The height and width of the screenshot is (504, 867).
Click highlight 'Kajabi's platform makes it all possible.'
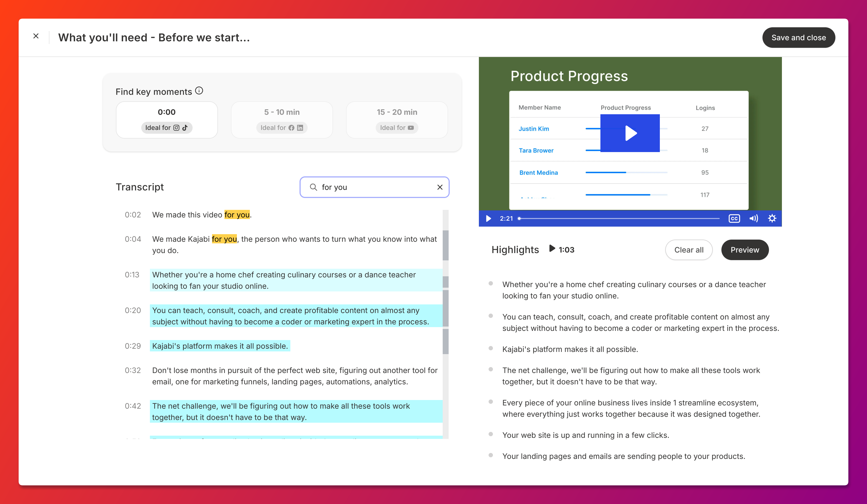[570, 349]
